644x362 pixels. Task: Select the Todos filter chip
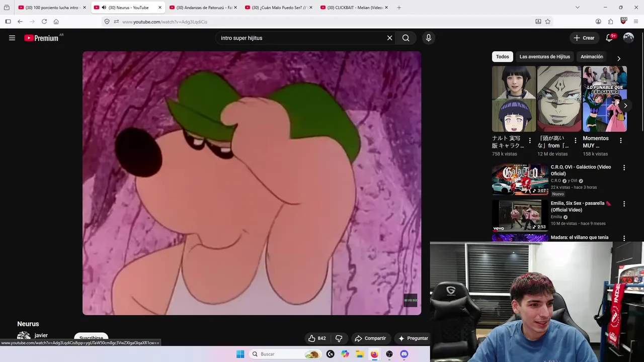click(x=503, y=57)
